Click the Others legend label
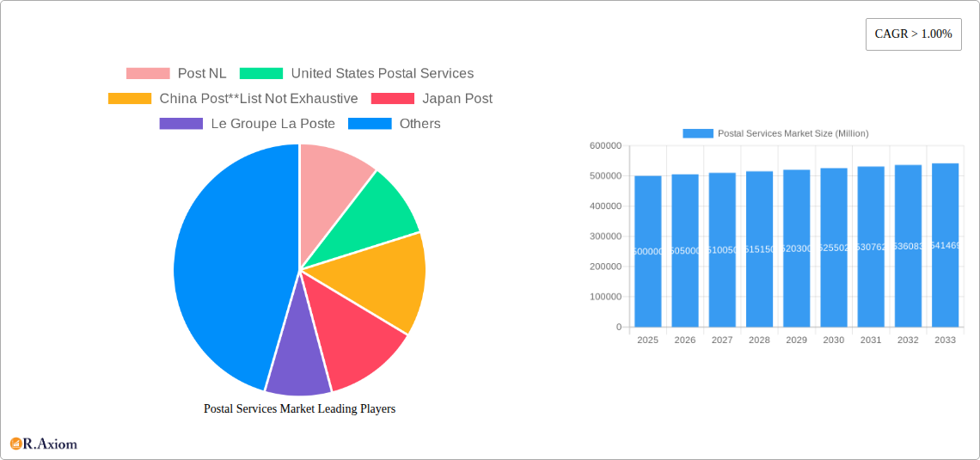980x460 pixels. click(420, 124)
